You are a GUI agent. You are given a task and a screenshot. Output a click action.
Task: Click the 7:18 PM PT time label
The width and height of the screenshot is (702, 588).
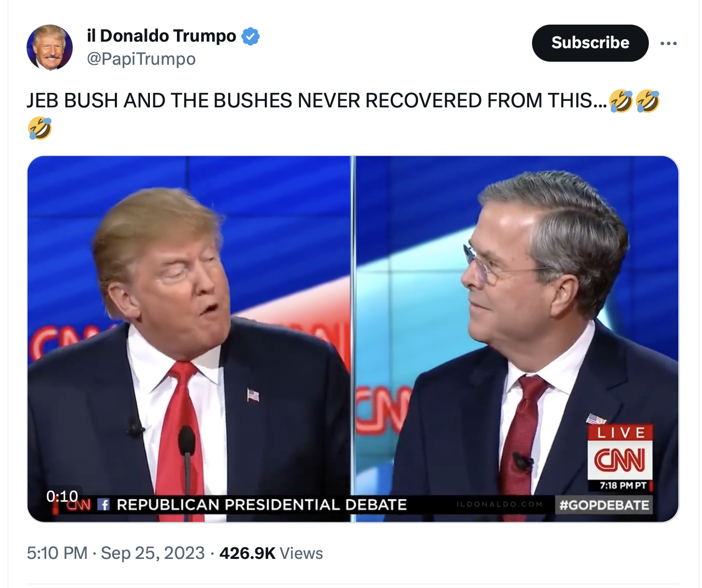(x=623, y=486)
